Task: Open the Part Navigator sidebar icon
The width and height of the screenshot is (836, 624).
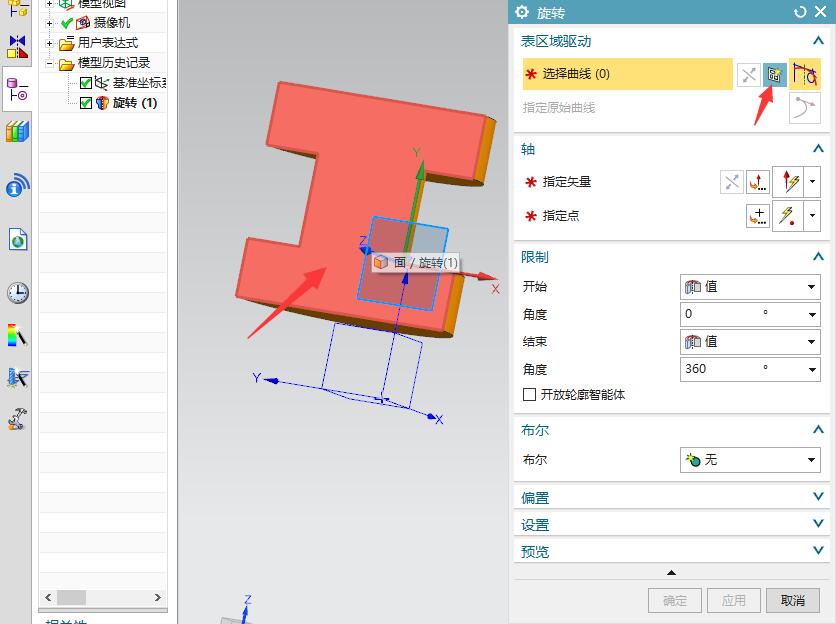Action: click(x=17, y=89)
